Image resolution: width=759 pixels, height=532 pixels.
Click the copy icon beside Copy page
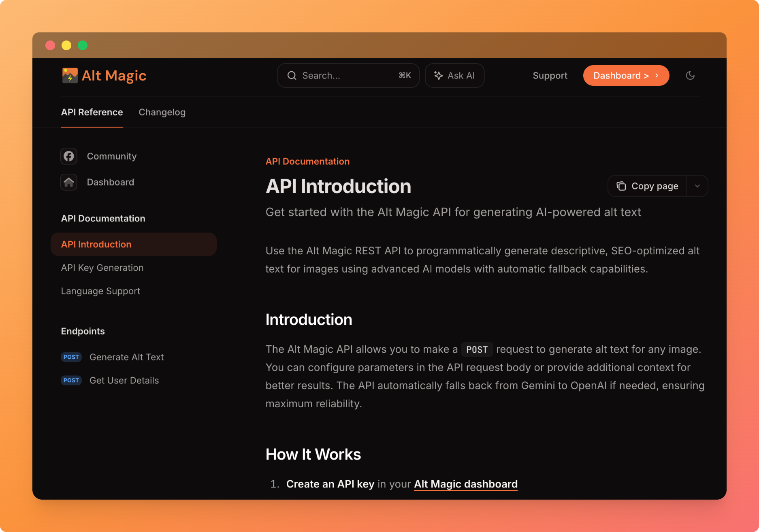621,186
